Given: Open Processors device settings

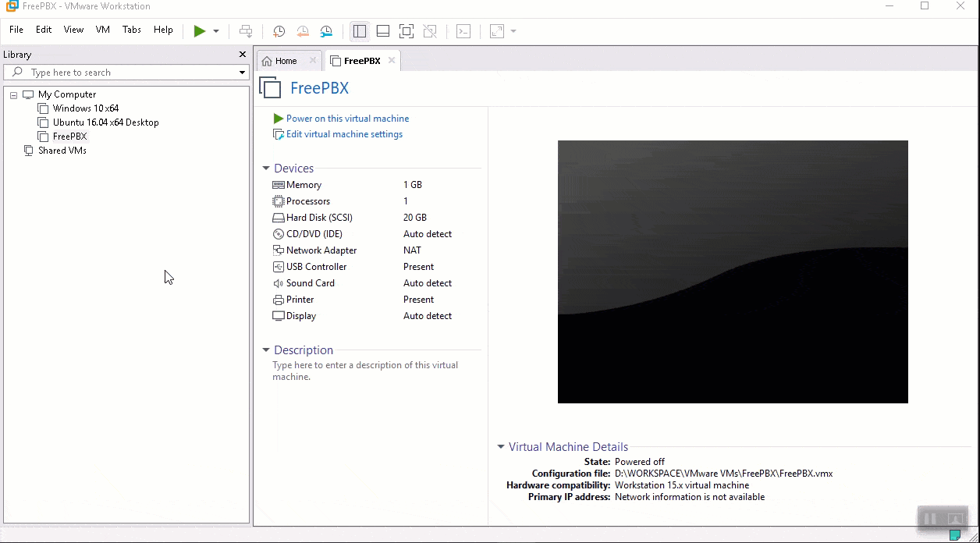Looking at the screenshot, I should 308,201.
